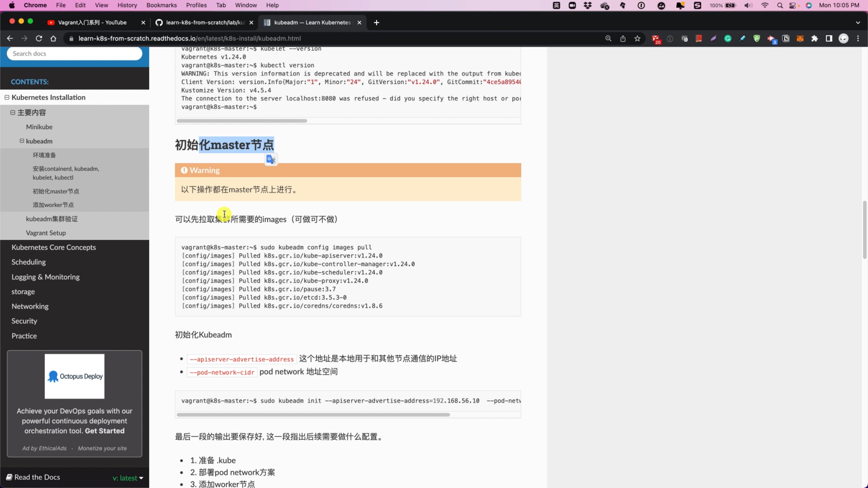Reload the page with refresh icon
The width and height of the screenshot is (868, 488).
coord(39,38)
